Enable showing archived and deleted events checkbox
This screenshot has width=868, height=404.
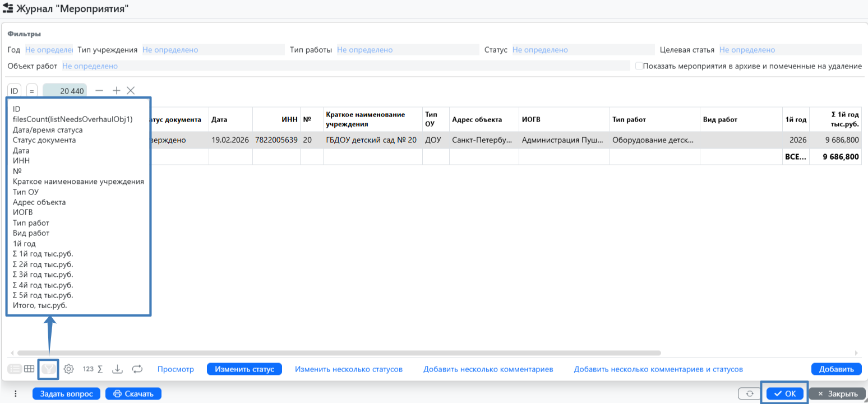639,66
